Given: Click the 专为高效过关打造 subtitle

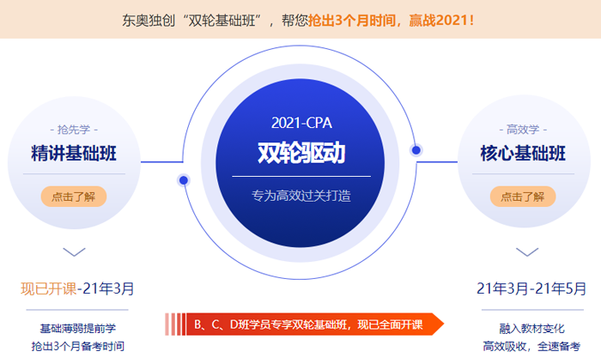Looking at the screenshot, I should tap(300, 195).
